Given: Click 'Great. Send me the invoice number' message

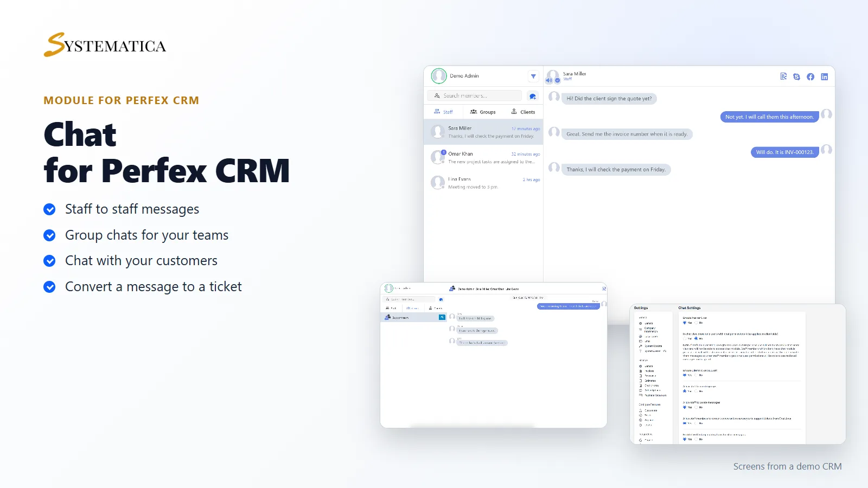Looking at the screenshot, I should (x=627, y=134).
